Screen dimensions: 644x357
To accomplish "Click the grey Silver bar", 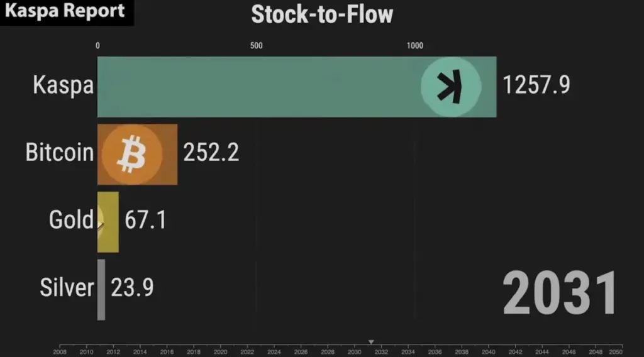I will pos(101,290).
